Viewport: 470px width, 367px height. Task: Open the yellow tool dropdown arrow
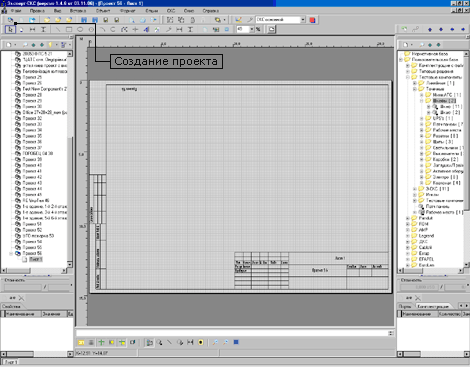pyautogui.click(x=224, y=20)
